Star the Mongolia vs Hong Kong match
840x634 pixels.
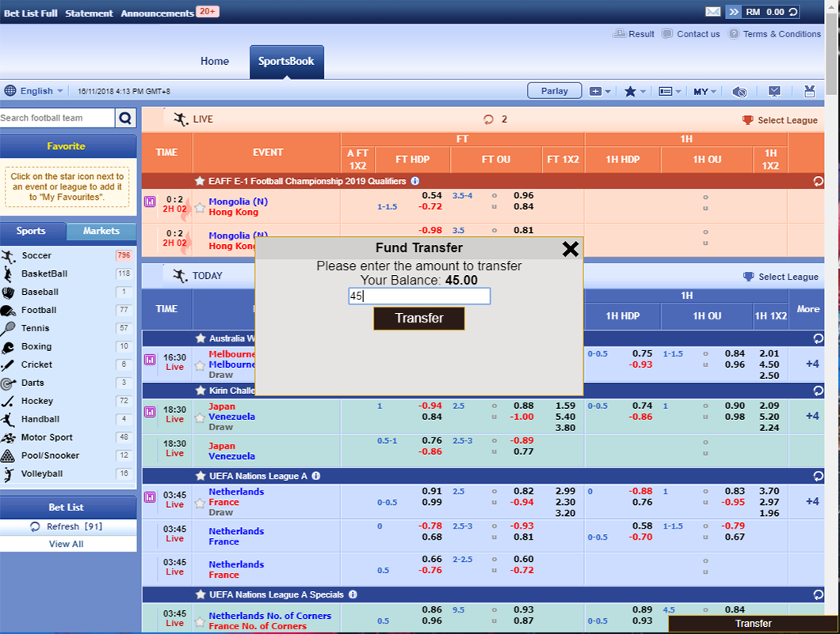[x=200, y=208]
